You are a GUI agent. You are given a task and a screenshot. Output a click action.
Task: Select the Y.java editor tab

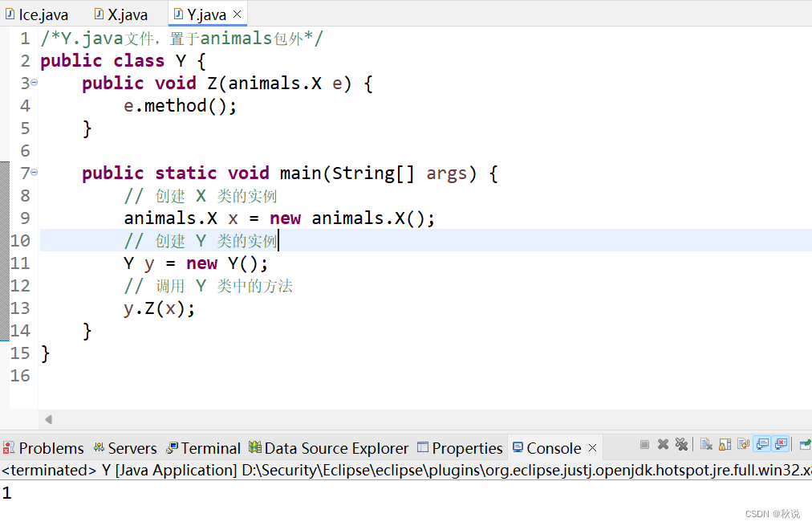click(207, 14)
